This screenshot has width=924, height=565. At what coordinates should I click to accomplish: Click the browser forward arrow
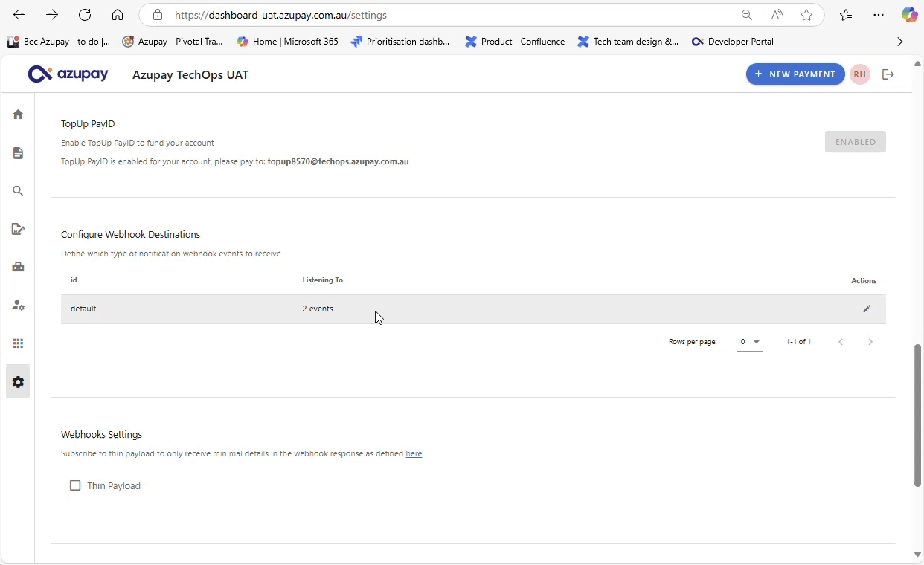52,15
